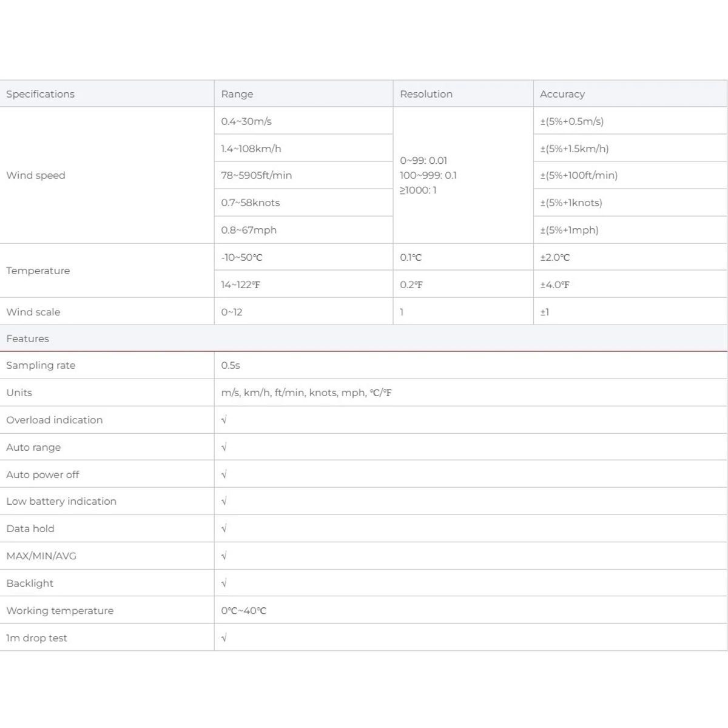
Task: Click the 78~5905ft/min range cell
Action: pyautogui.click(x=303, y=175)
